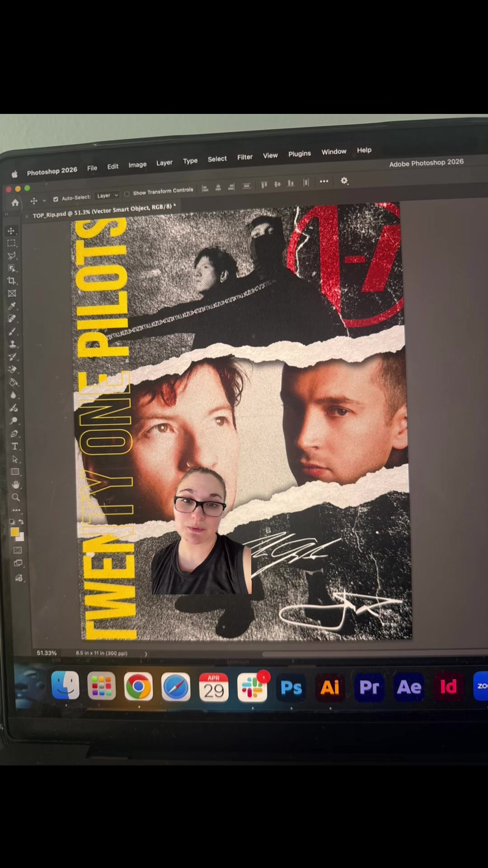
Task: Align vertical centers
Action: point(277,184)
